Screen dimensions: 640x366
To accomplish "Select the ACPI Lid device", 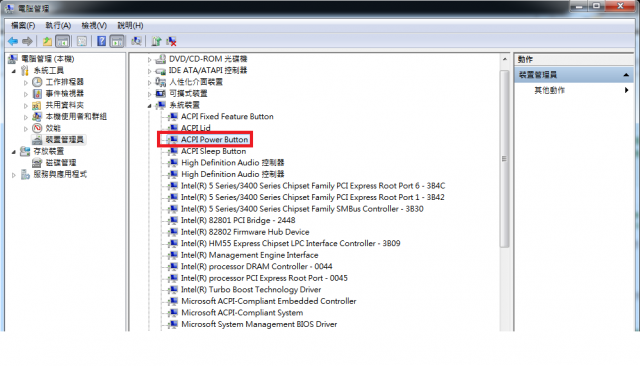I will [196, 128].
